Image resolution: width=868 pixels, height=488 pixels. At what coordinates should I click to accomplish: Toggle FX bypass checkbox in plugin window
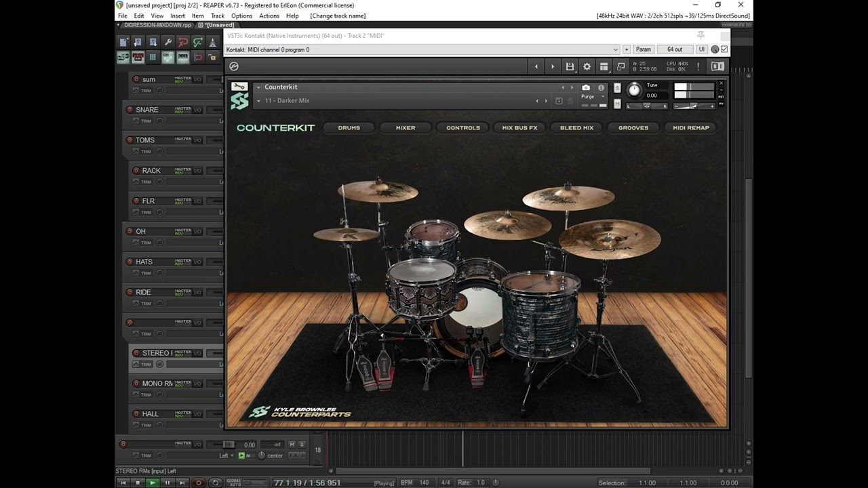tap(724, 49)
